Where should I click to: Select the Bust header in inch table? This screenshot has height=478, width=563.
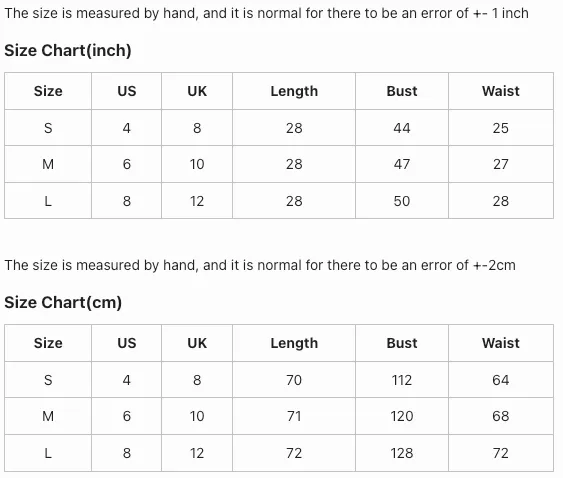tap(402, 91)
